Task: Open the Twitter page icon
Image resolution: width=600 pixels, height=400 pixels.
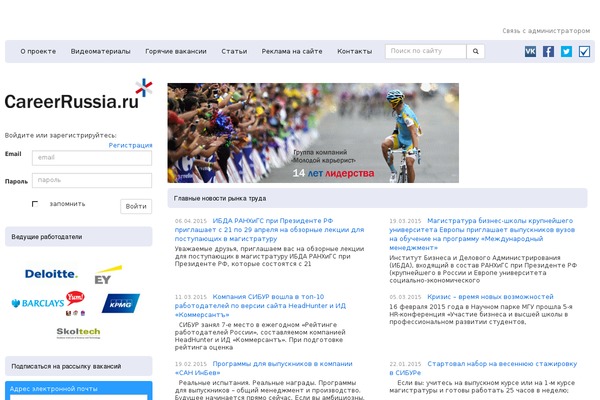Action: tap(566, 51)
